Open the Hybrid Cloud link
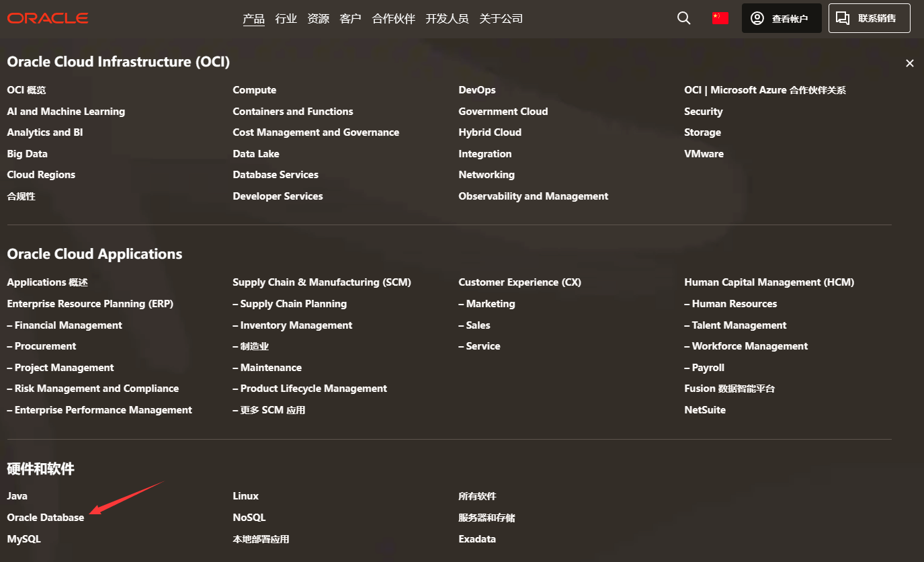924x562 pixels. 490,132
